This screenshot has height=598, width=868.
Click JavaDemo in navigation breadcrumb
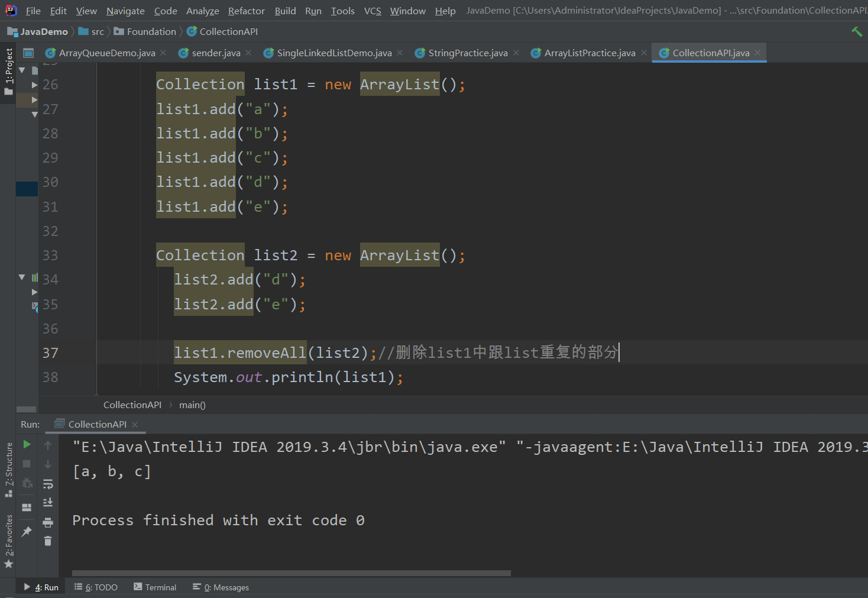pos(38,31)
